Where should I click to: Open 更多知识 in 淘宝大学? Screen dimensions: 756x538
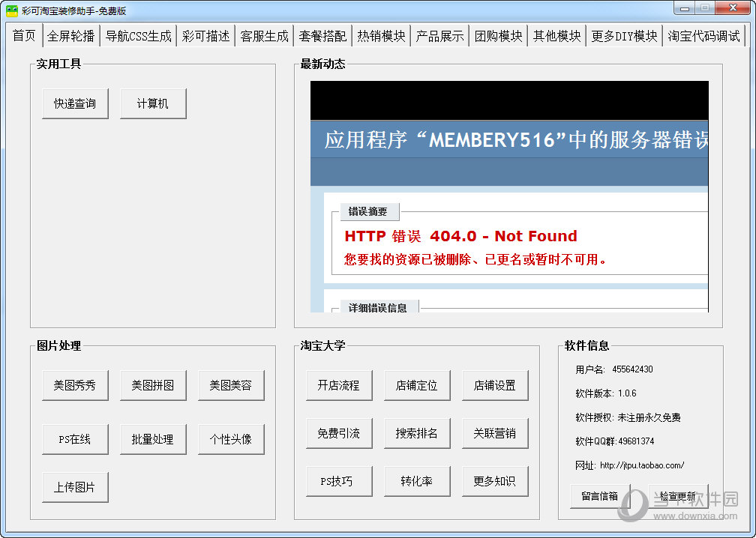click(x=496, y=481)
